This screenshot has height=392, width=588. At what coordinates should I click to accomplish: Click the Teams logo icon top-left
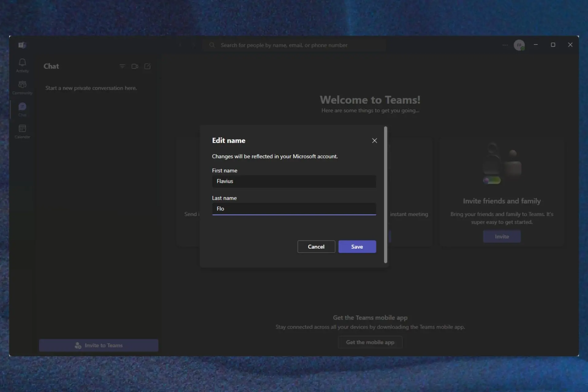[22, 45]
